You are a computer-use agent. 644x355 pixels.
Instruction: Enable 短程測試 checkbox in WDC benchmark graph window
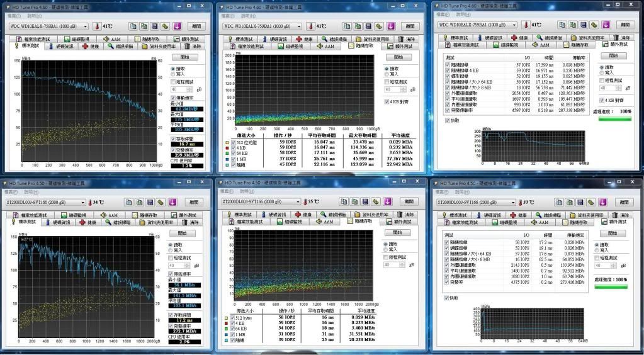173,82
